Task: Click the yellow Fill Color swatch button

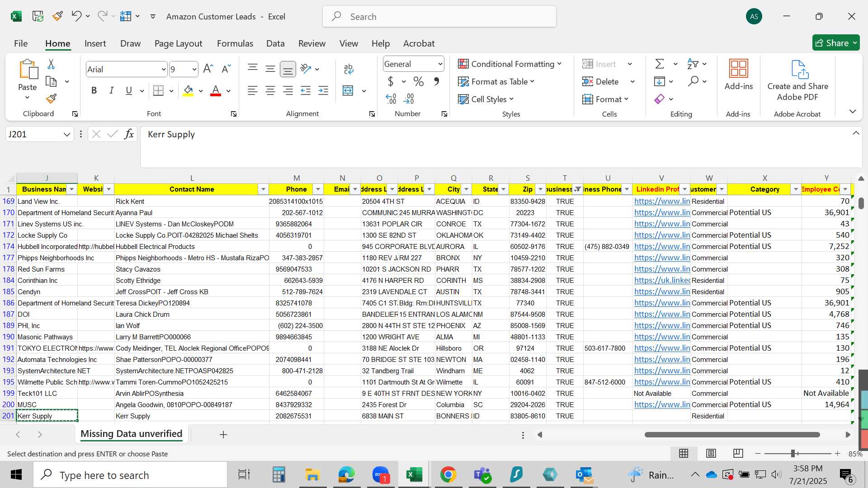Action: pyautogui.click(x=189, y=91)
